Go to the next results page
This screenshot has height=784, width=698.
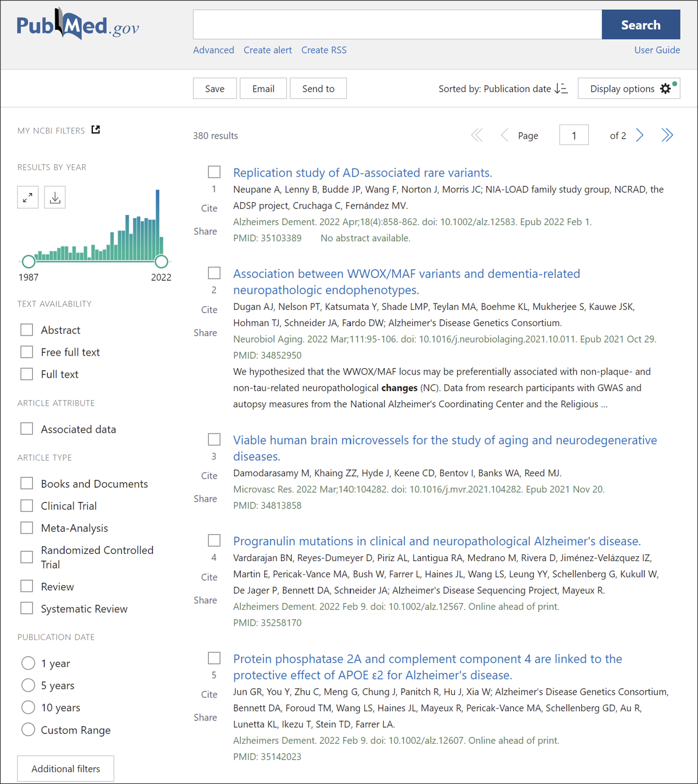coord(640,135)
